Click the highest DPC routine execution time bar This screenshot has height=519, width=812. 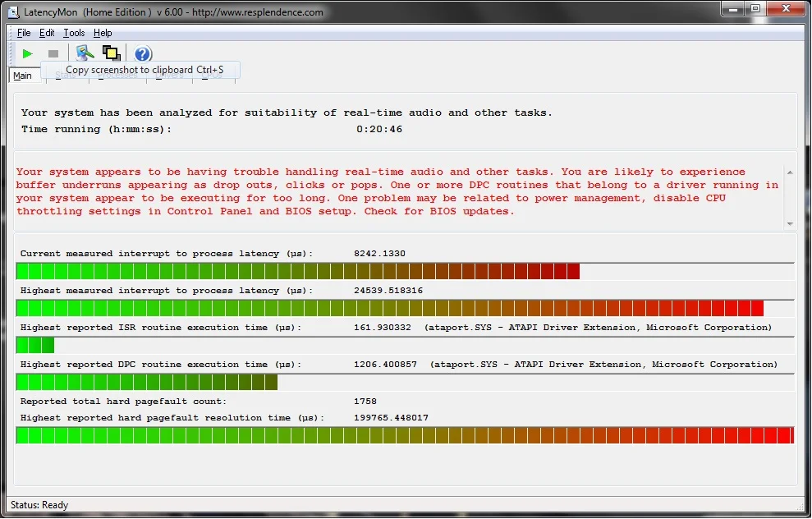click(x=405, y=382)
